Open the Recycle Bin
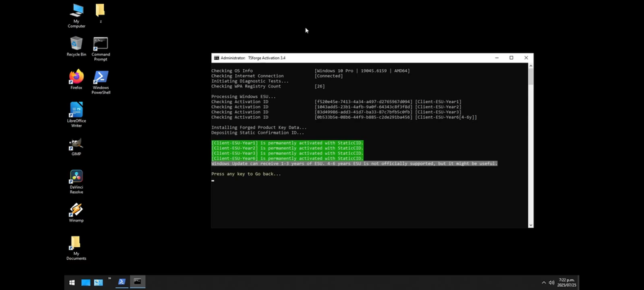This screenshot has width=644, height=290. click(x=76, y=43)
